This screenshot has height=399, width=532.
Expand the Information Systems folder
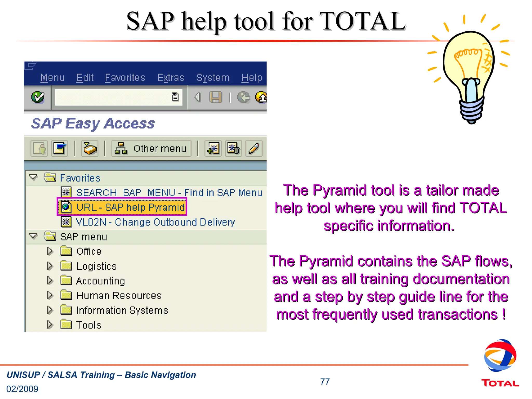pyautogui.click(x=50, y=310)
